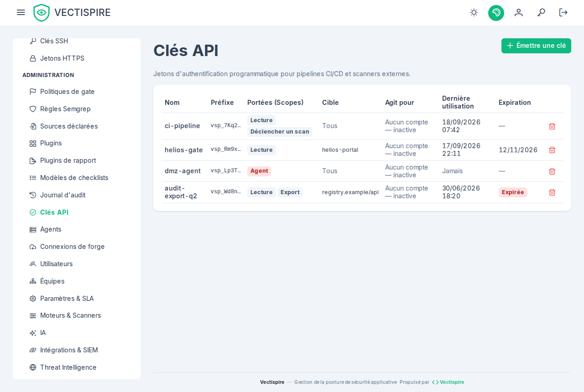Open Paramètres & SLA

point(77,299)
